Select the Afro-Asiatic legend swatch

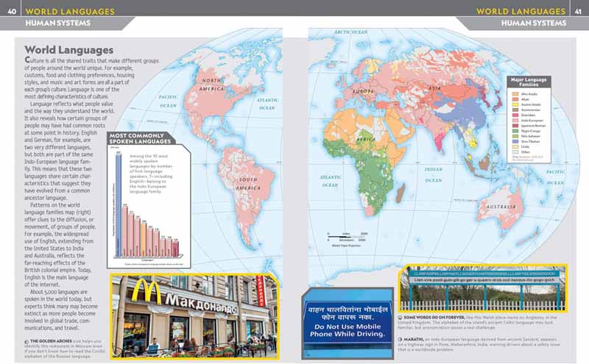(x=515, y=94)
